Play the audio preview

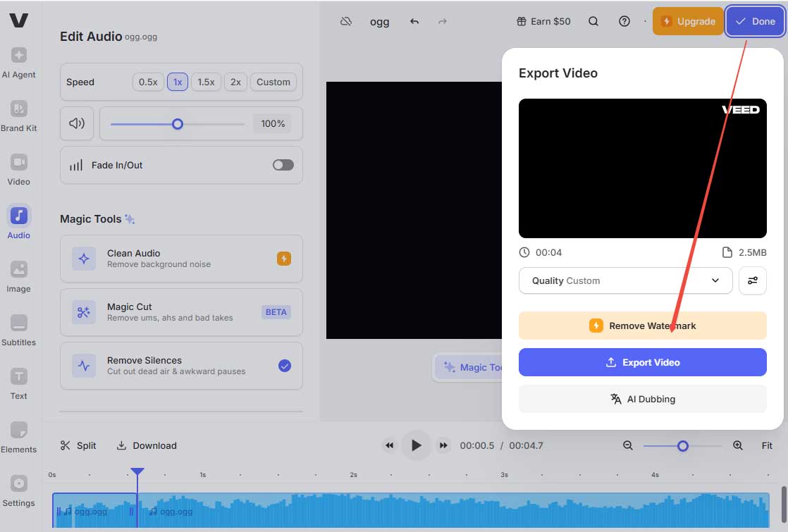(x=416, y=445)
